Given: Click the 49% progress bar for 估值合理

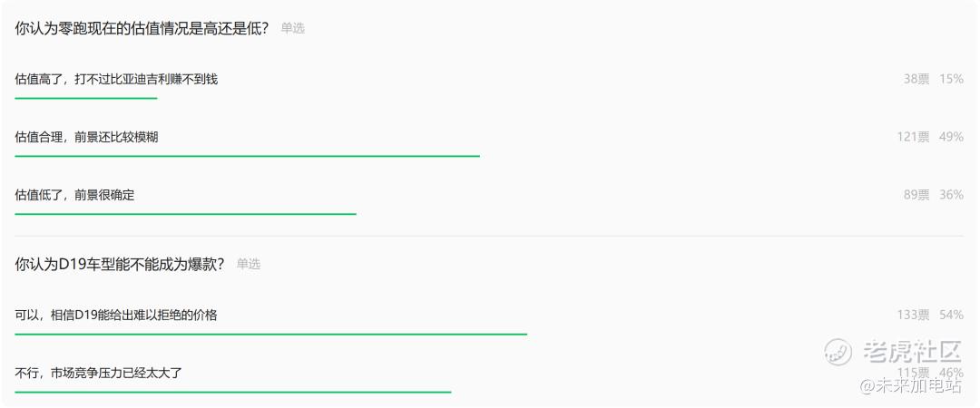Looking at the screenshot, I should coord(248,156).
